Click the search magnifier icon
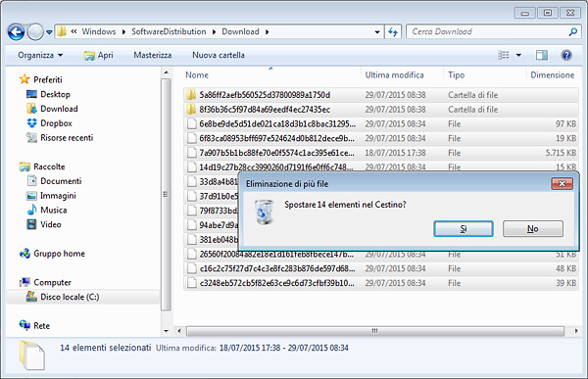This screenshot has width=588, height=379. 572,32
